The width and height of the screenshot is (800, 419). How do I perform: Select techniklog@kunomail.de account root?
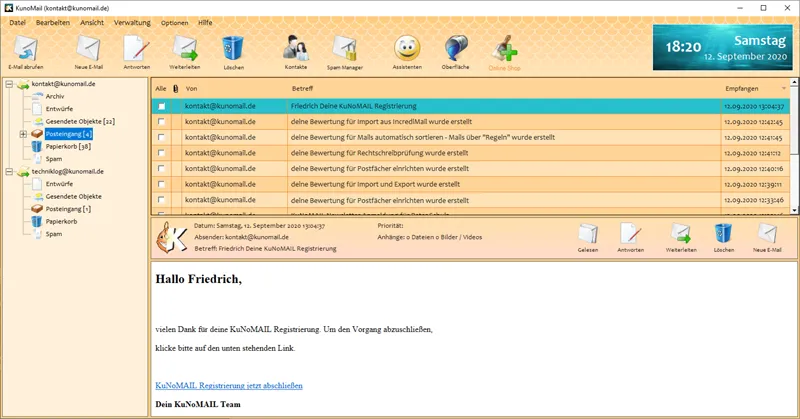click(67, 171)
